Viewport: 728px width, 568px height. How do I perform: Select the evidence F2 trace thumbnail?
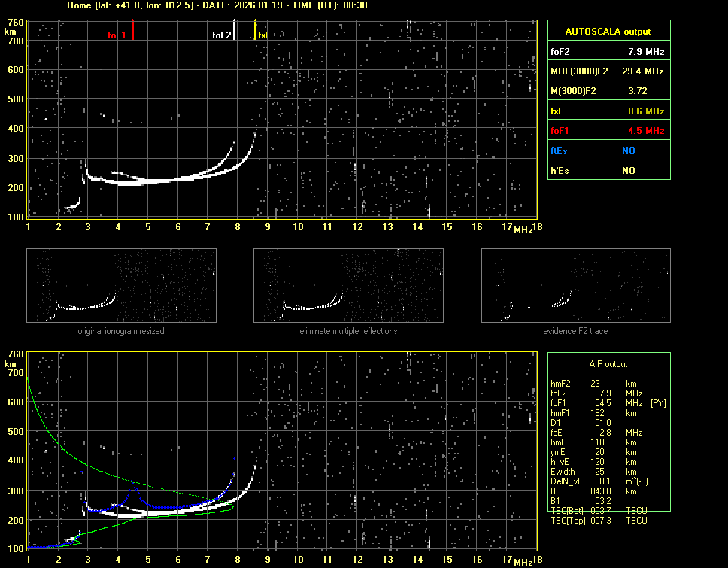click(x=575, y=285)
